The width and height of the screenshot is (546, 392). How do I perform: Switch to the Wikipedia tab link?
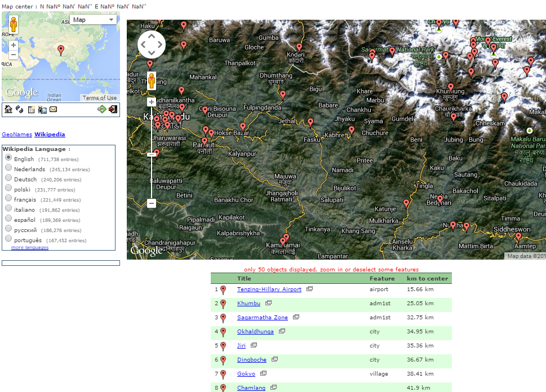[50, 135]
